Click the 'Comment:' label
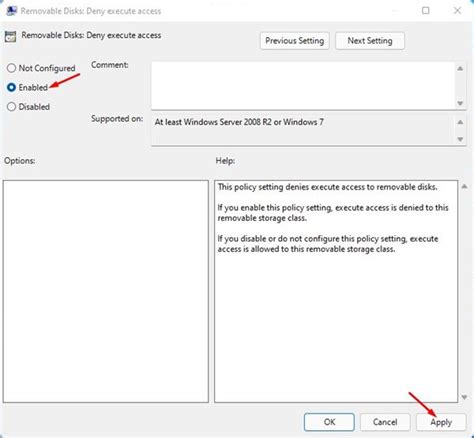This screenshot has height=438, width=474. tap(110, 65)
